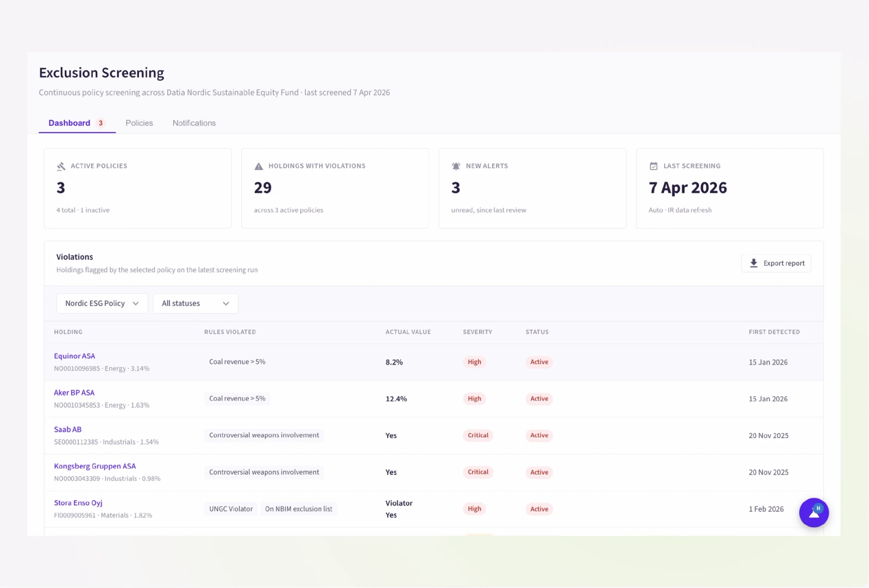The width and height of the screenshot is (869, 588).
Task: Click the Actual Value column header
Action: [x=408, y=332]
